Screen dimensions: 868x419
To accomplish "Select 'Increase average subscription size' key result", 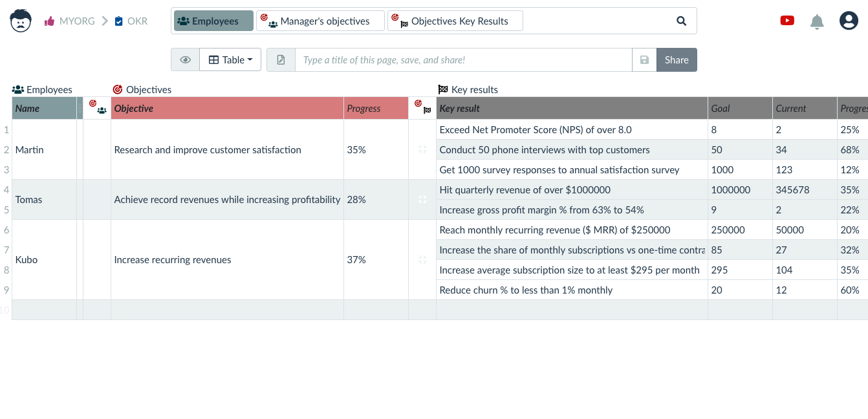I will [572, 270].
